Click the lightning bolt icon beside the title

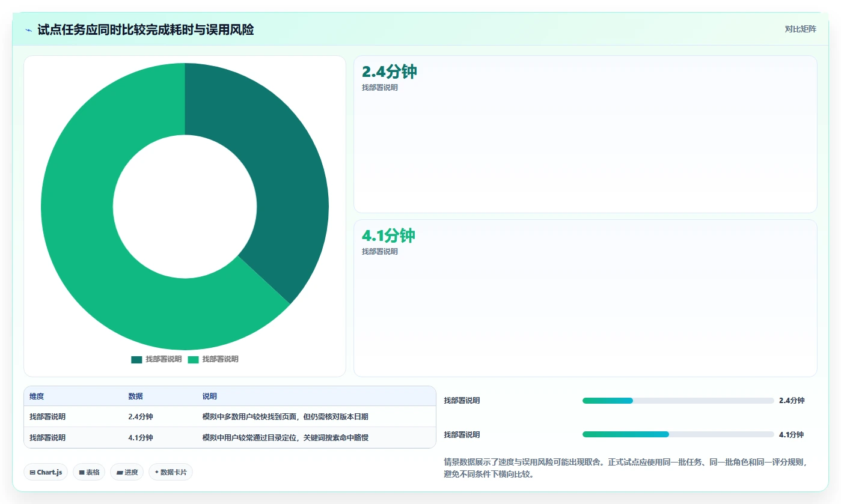coord(29,30)
